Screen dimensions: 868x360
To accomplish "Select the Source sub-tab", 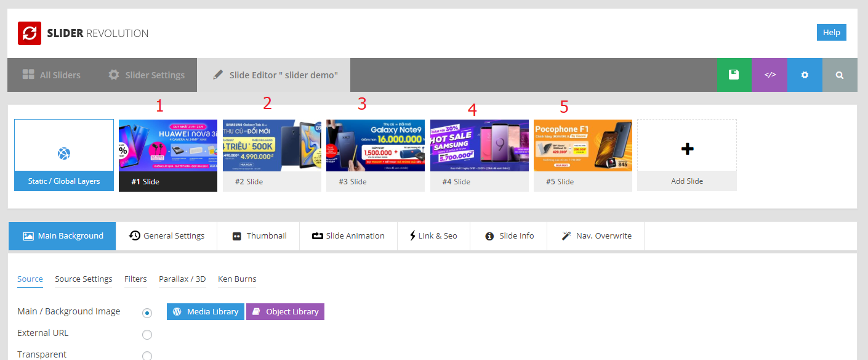I will coord(30,279).
